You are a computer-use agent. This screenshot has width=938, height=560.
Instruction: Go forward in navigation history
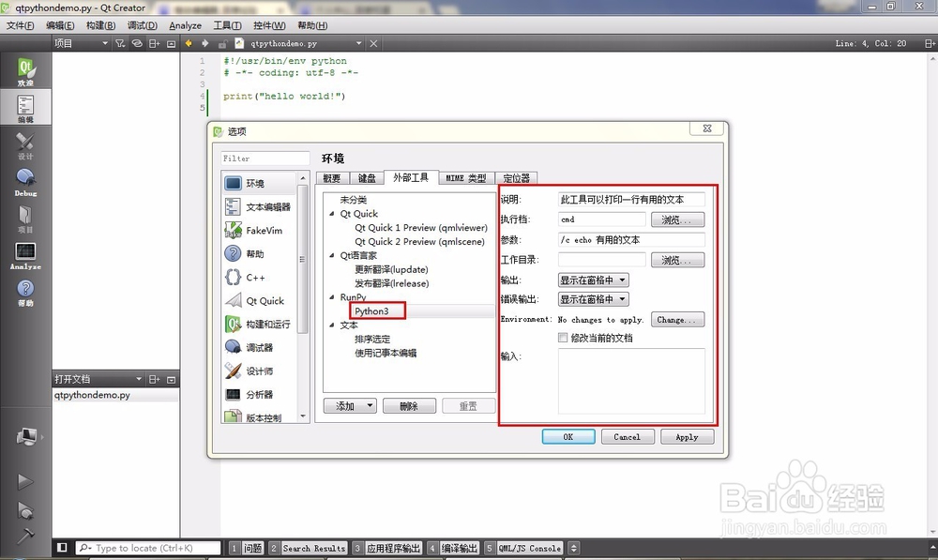click(x=205, y=43)
